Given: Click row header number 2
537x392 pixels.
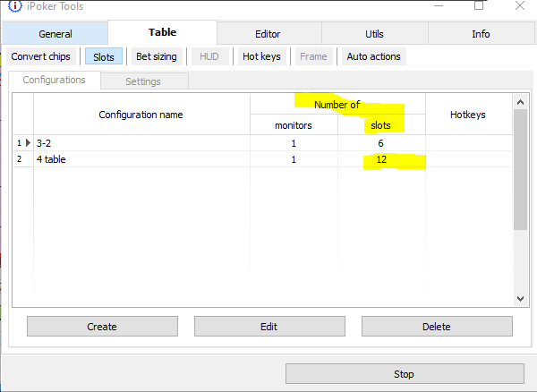Looking at the screenshot, I should (x=19, y=159).
